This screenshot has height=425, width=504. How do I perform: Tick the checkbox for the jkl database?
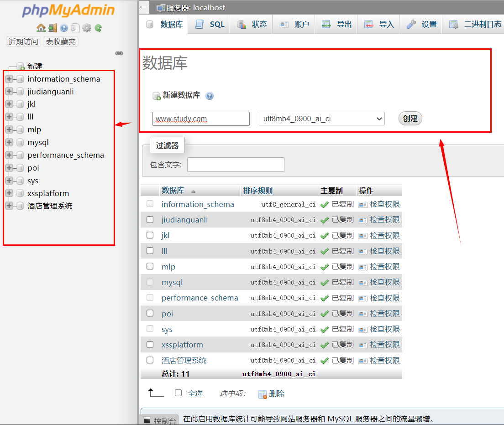pyautogui.click(x=150, y=235)
